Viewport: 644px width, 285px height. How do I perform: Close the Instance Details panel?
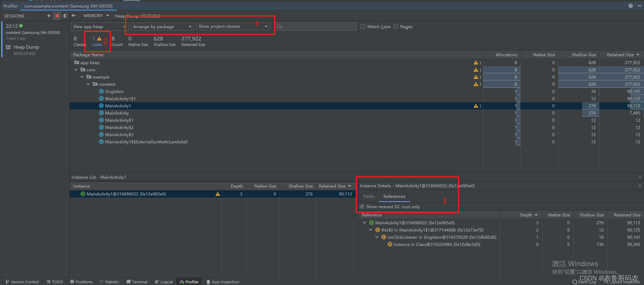pyautogui.click(x=640, y=186)
